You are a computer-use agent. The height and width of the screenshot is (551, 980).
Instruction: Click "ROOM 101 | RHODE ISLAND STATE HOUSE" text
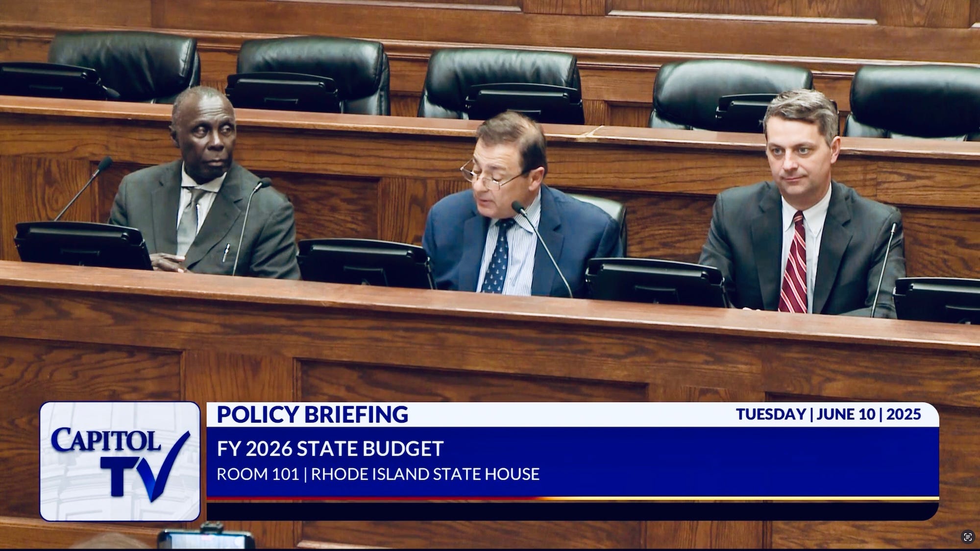[378, 474]
